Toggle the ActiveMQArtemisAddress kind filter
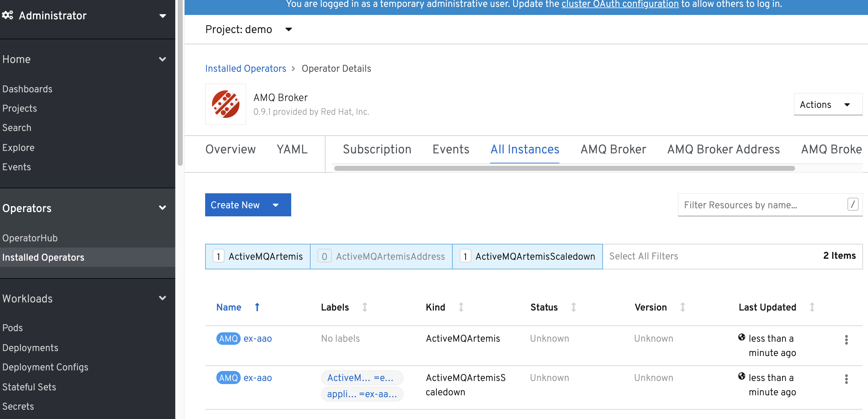This screenshot has height=419, width=868. tap(381, 256)
